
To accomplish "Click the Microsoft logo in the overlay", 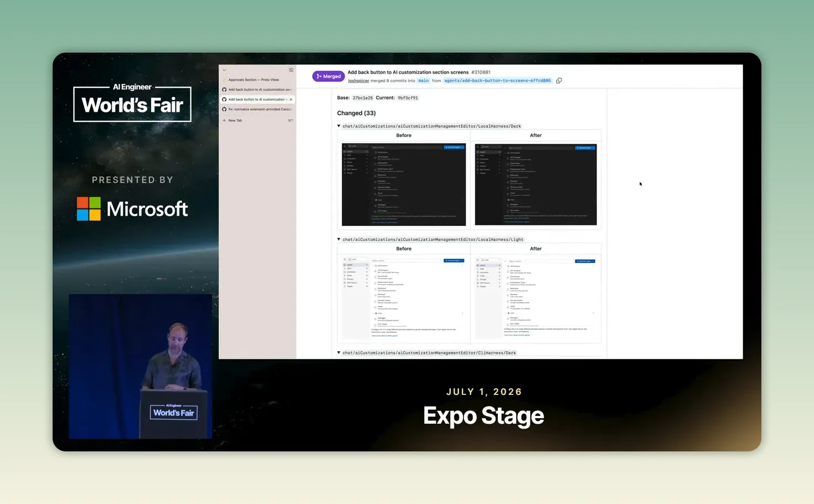I will pyautogui.click(x=132, y=209).
